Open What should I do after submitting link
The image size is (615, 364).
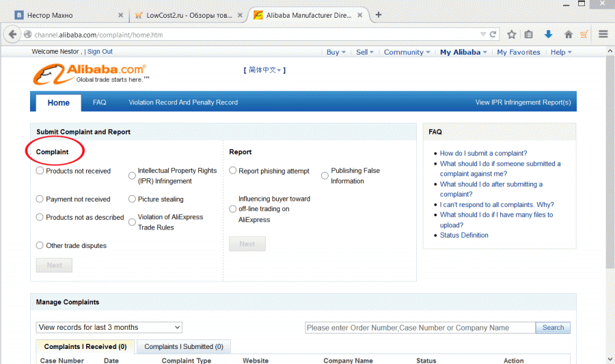pyautogui.click(x=491, y=189)
